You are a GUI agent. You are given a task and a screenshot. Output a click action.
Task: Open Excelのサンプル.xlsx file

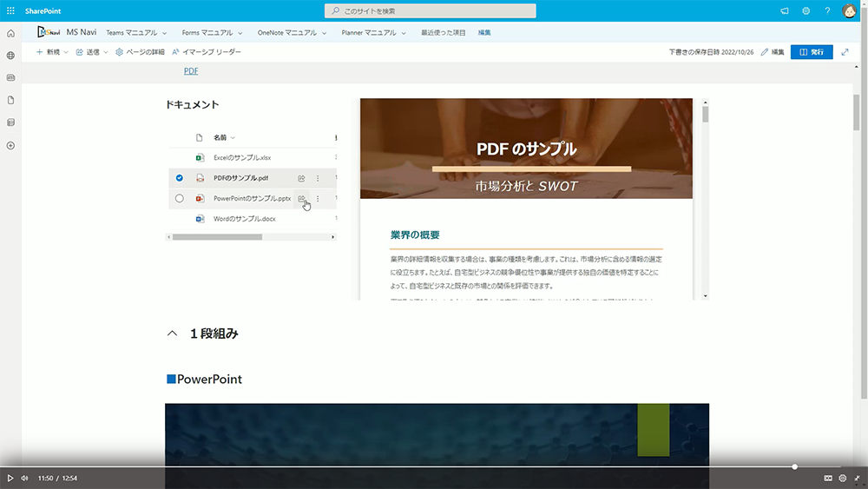242,158
